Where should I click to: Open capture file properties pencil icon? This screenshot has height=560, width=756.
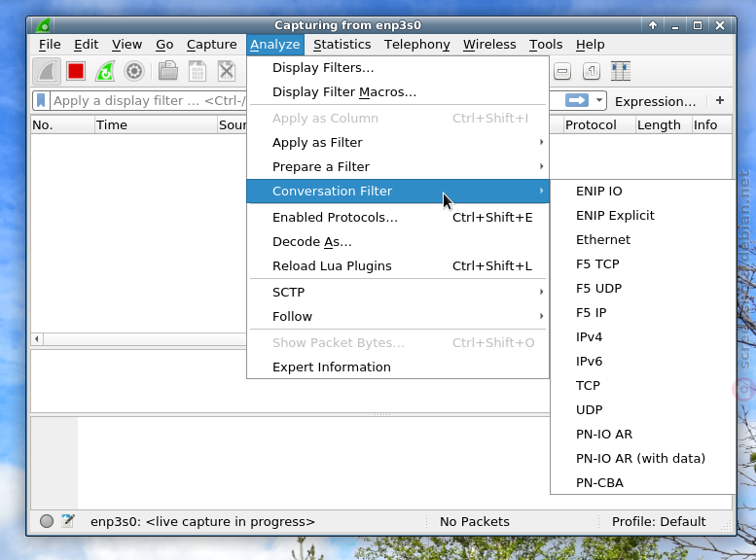coord(68,521)
